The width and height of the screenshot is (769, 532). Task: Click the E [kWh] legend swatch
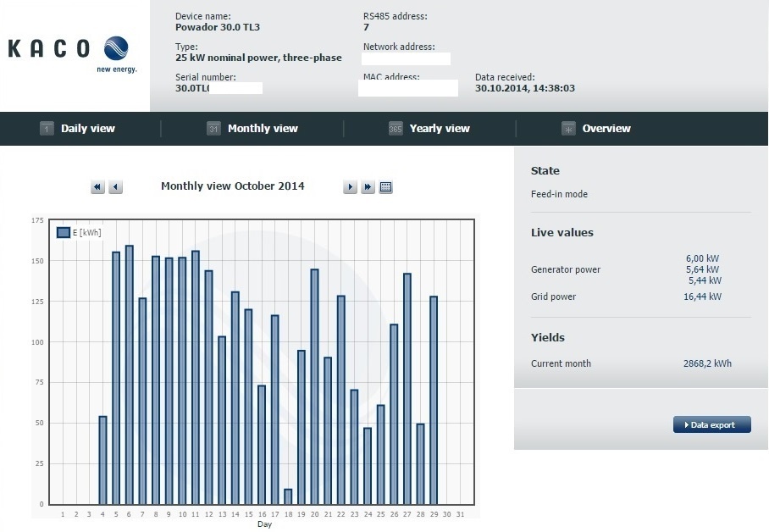coord(64,233)
